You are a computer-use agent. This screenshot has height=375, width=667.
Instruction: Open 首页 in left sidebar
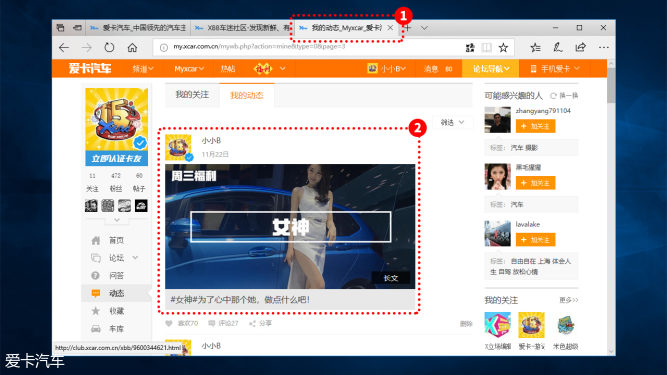click(117, 240)
